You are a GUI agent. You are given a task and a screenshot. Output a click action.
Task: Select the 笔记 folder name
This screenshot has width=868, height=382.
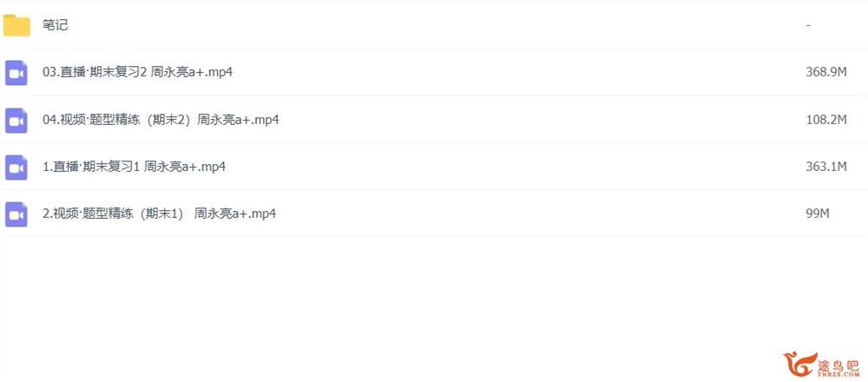point(56,25)
